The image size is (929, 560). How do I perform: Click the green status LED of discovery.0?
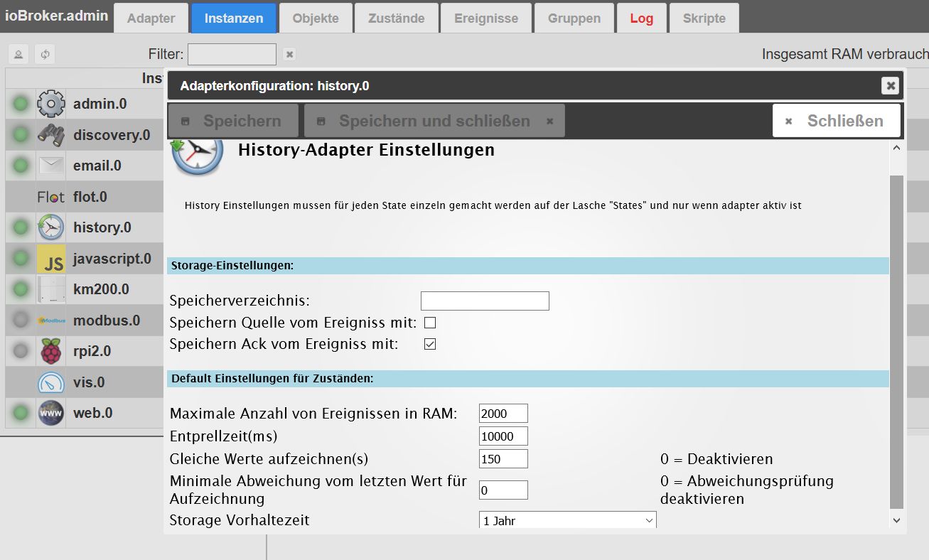point(21,135)
